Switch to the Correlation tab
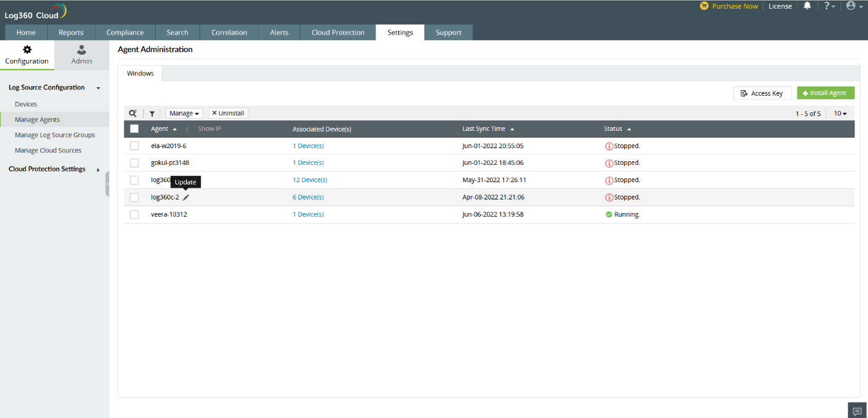Viewport: 868px width, 418px height. coord(229,33)
